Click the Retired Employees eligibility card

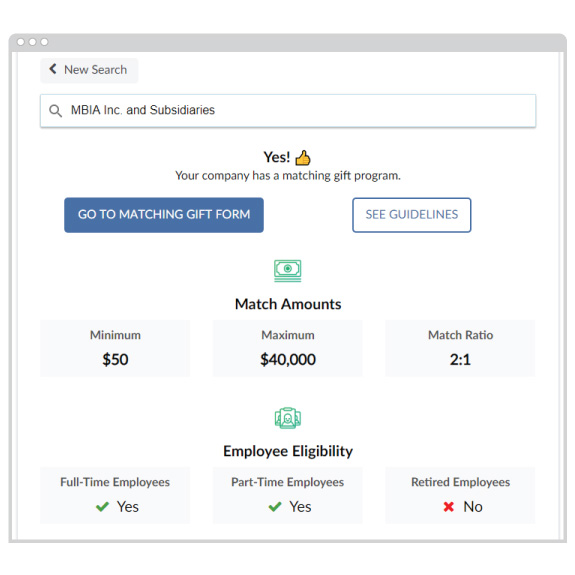[460, 495]
